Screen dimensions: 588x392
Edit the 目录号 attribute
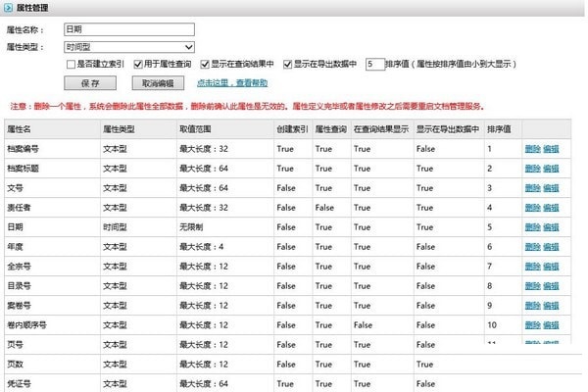pos(551,286)
